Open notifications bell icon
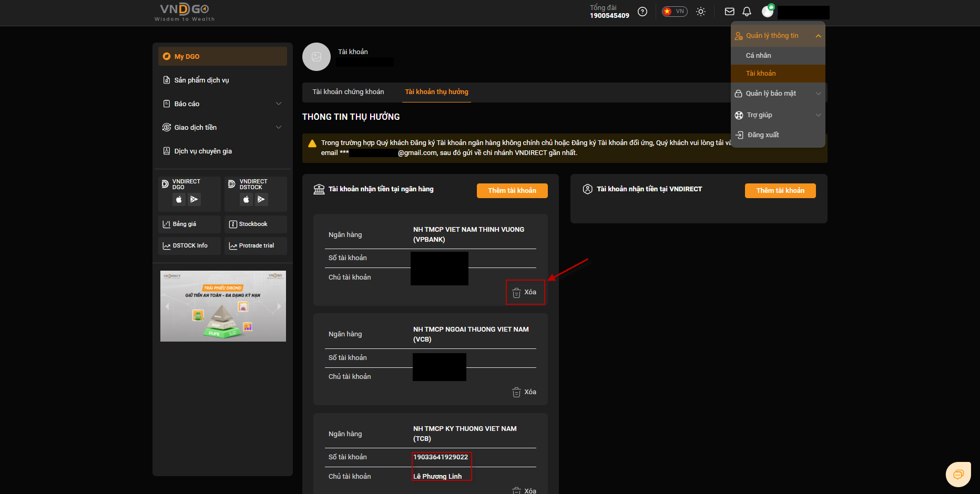The image size is (980, 494). pyautogui.click(x=747, y=12)
